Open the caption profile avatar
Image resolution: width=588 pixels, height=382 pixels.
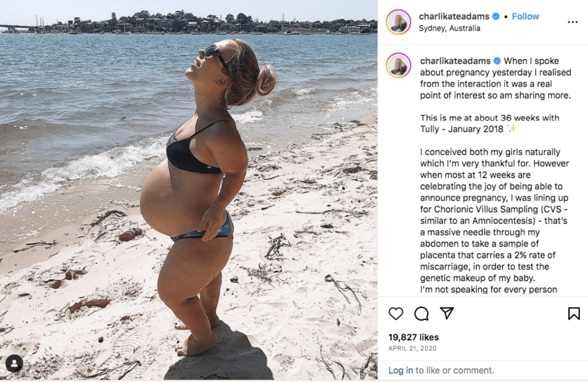point(398,65)
